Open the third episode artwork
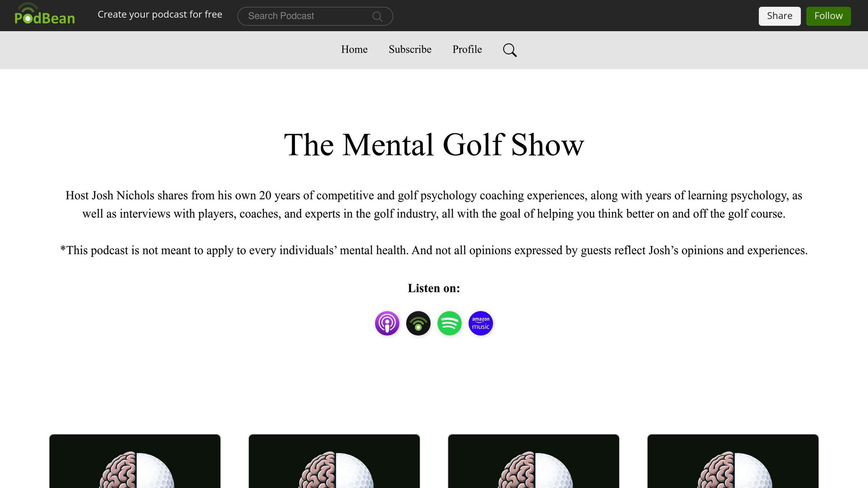Screen dimensions: 868x488 click(x=534, y=462)
